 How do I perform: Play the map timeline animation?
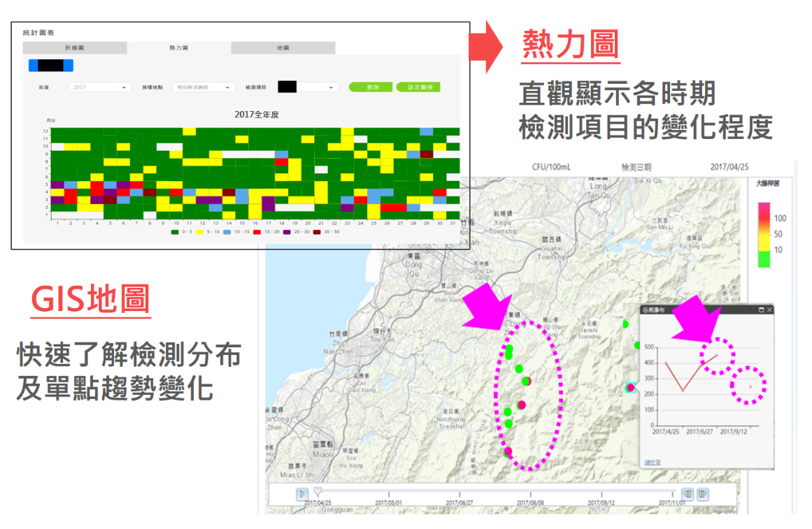pos(302,494)
